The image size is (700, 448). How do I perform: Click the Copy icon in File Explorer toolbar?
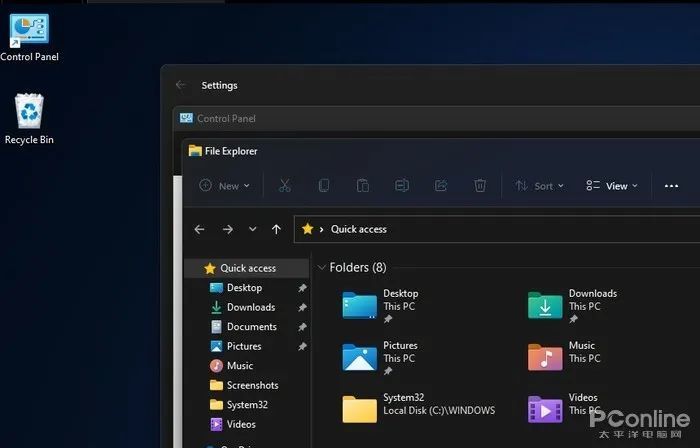(x=324, y=186)
